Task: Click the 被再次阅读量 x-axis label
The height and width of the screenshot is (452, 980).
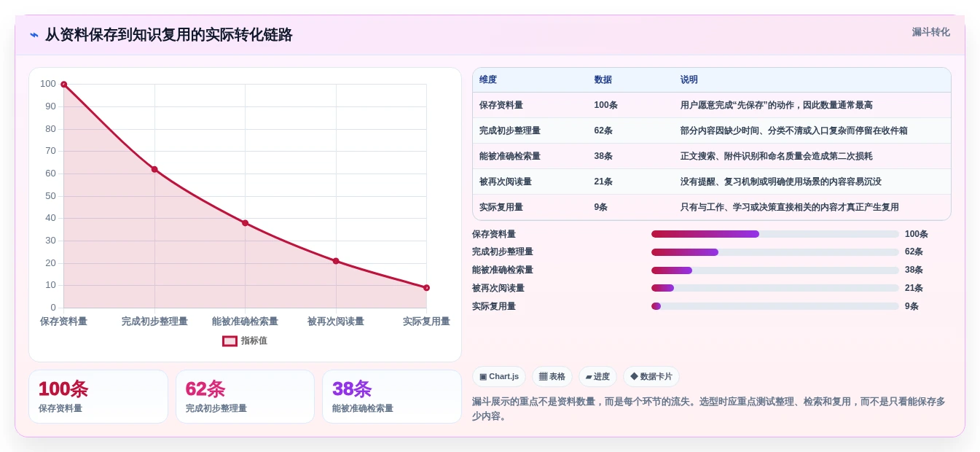Action: (x=336, y=322)
